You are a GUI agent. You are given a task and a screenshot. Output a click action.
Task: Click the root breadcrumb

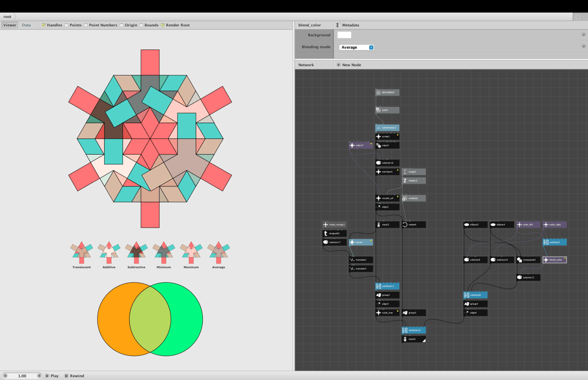click(8, 16)
